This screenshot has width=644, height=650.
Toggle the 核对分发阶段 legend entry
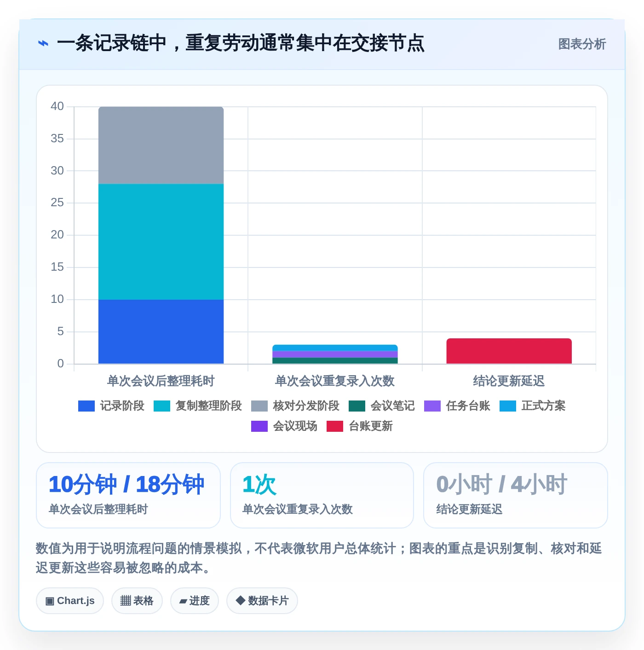pyautogui.click(x=295, y=406)
